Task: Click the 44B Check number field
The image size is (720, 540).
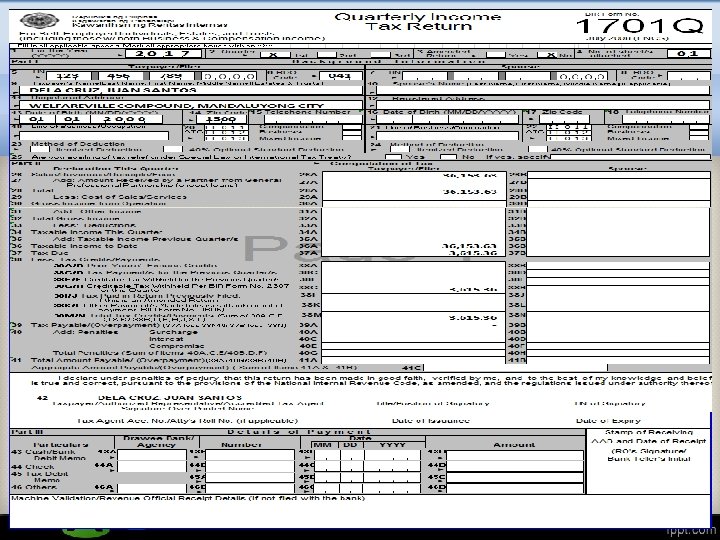Action: pyautogui.click(x=250, y=466)
